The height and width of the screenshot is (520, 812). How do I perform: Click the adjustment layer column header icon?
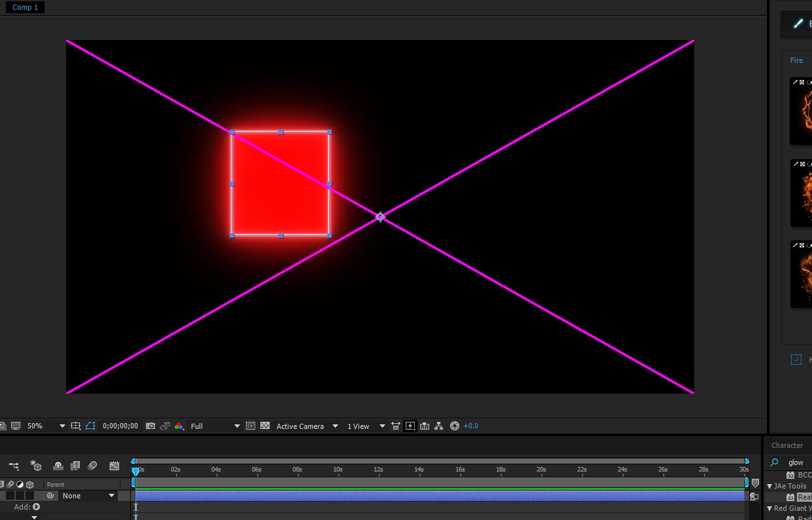20,485
